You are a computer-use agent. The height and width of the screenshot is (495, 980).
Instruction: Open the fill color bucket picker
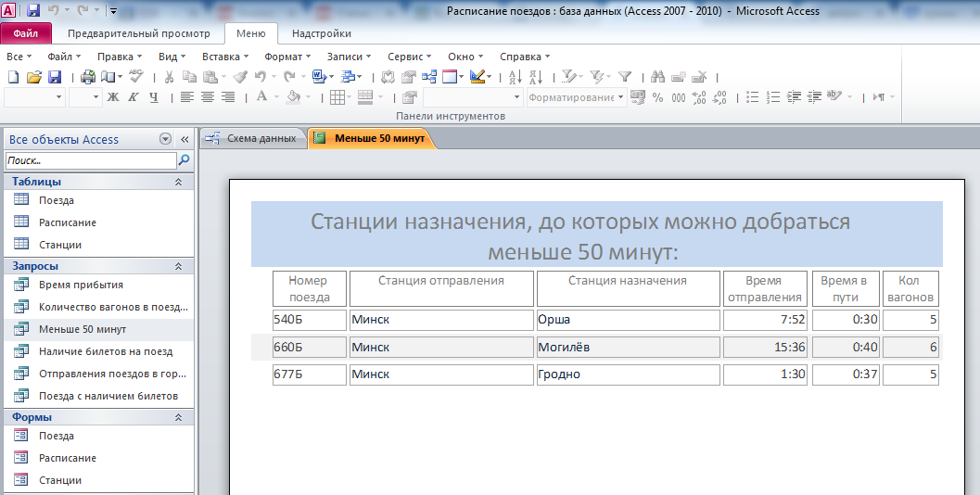coord(294,97)
